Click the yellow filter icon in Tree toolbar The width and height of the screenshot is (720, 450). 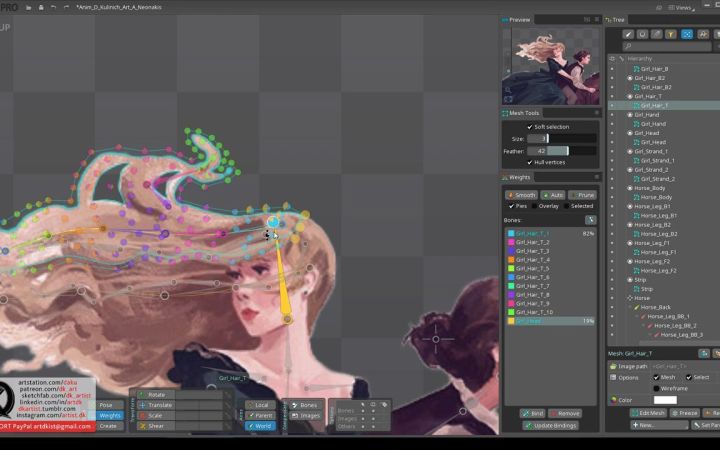(x=671, y=34)
